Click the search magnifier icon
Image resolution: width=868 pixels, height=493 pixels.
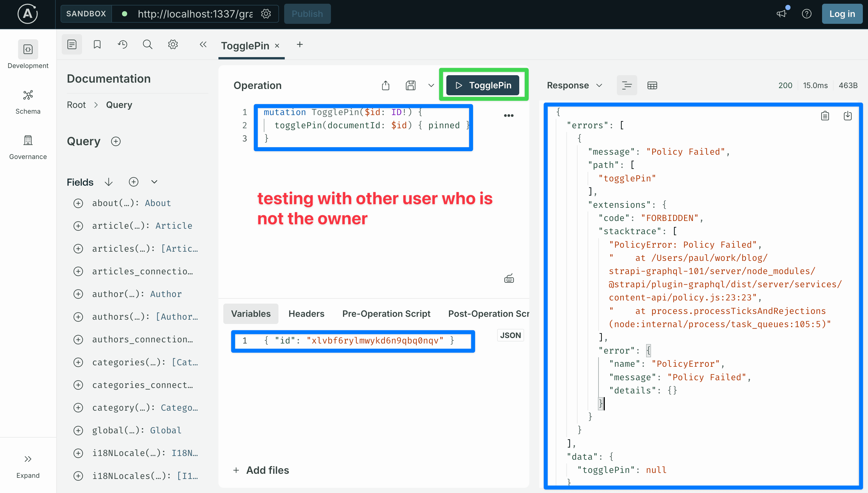point(148,44)
